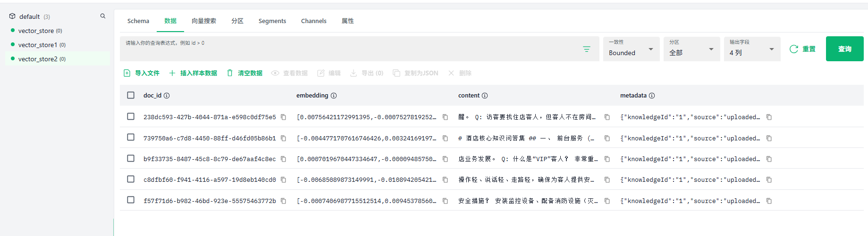Click content cell starting with # 酒店核心知识问答集
The width and height of the screenshot is (868, 236).
pyautogui.click(x=526, y=138)
